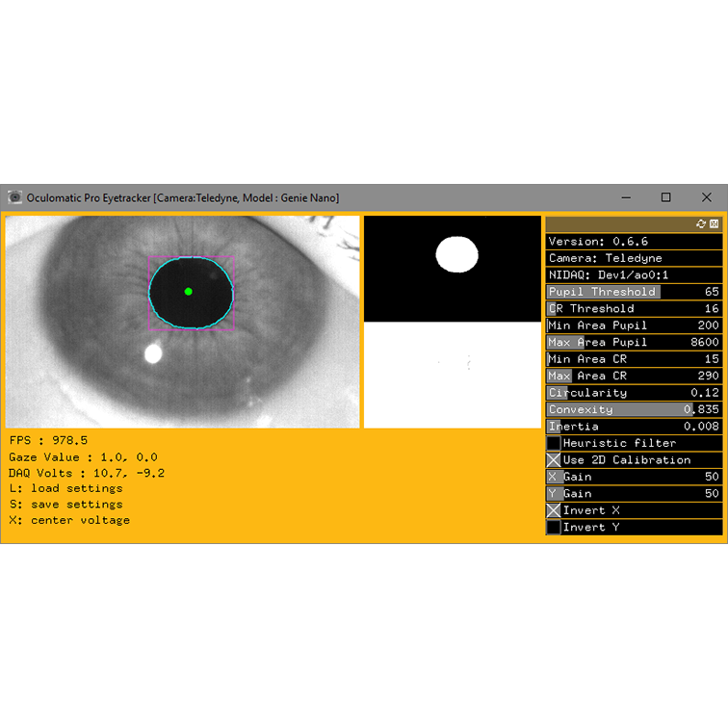Adjust the Max Area Pupil slider
Screen dimensions: 728x728
tap(634, 342)
